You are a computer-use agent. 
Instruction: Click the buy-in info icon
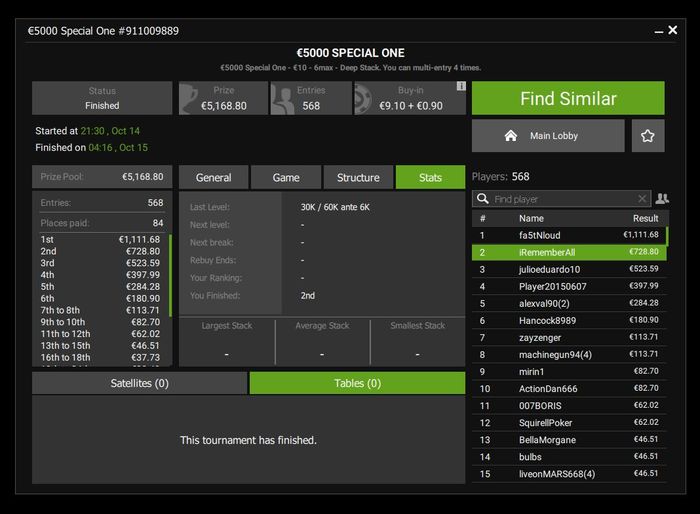pos(461,86)
